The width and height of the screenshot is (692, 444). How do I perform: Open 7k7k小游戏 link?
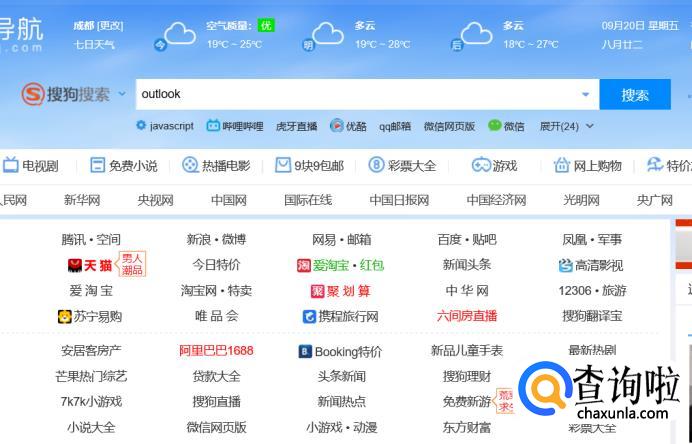[91, 402]
